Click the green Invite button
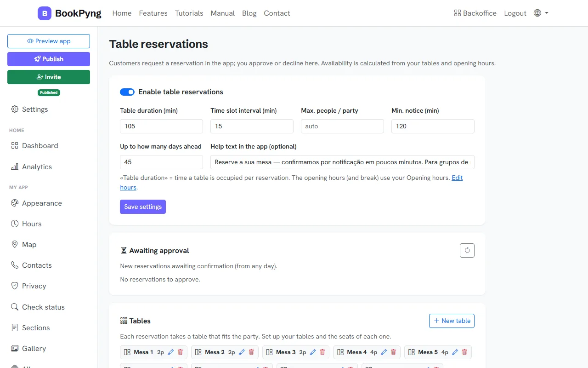Image resolution: width=588 pixels, height=368 pixels. (49, 77)
